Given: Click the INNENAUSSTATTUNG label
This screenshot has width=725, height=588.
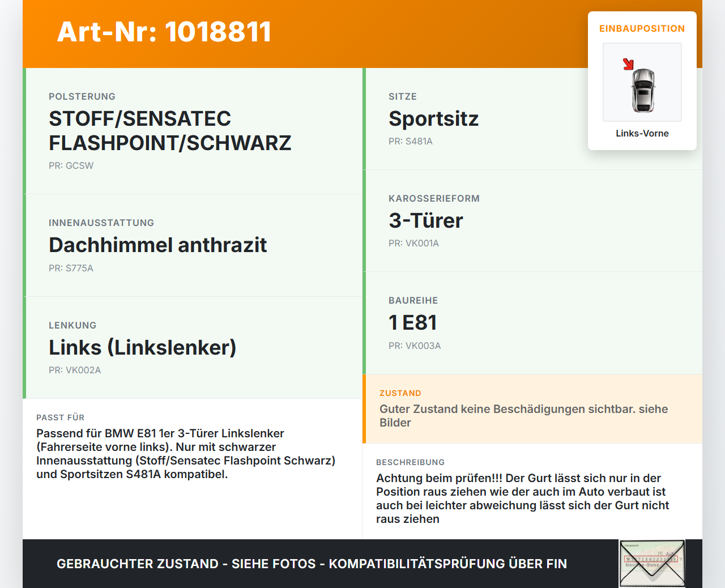Looking at the screenshot, I should [x=101, y=223].
